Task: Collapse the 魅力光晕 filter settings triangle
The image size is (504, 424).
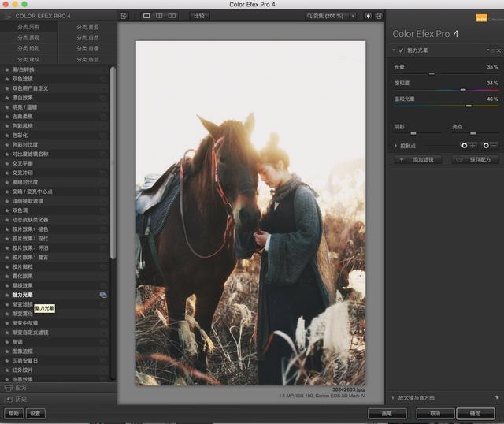Action: [394, 50]
